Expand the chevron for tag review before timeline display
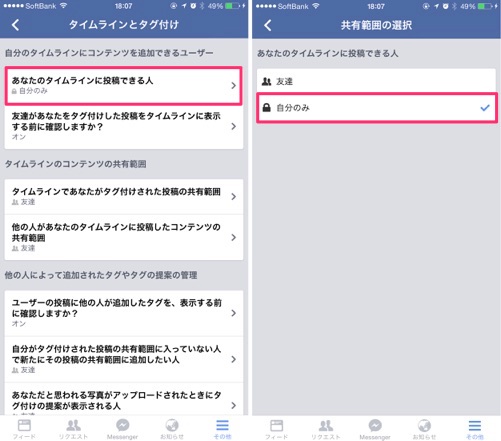 click(234, 126)
